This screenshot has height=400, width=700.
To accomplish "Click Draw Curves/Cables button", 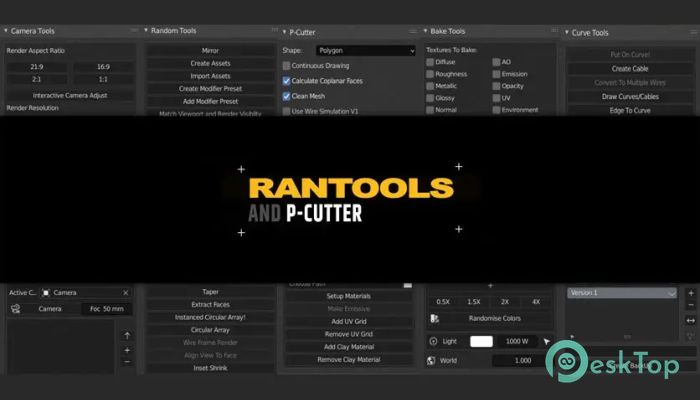I will click(629, 96).
